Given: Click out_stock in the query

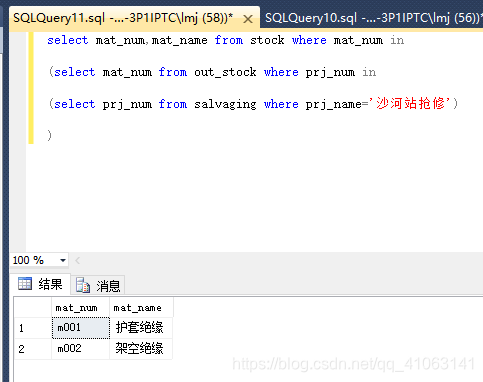Looking at the screenshot, I should tap(225, 72).
